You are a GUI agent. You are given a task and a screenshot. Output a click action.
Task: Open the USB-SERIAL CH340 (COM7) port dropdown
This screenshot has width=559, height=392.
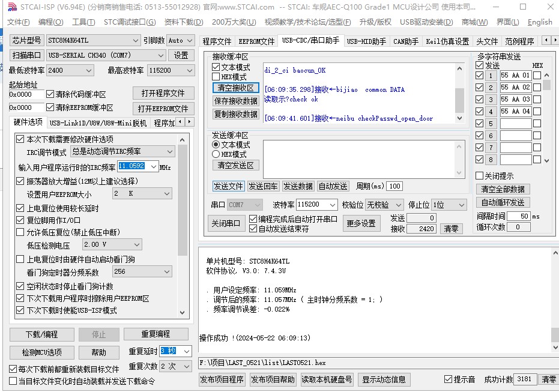(161, 55)
